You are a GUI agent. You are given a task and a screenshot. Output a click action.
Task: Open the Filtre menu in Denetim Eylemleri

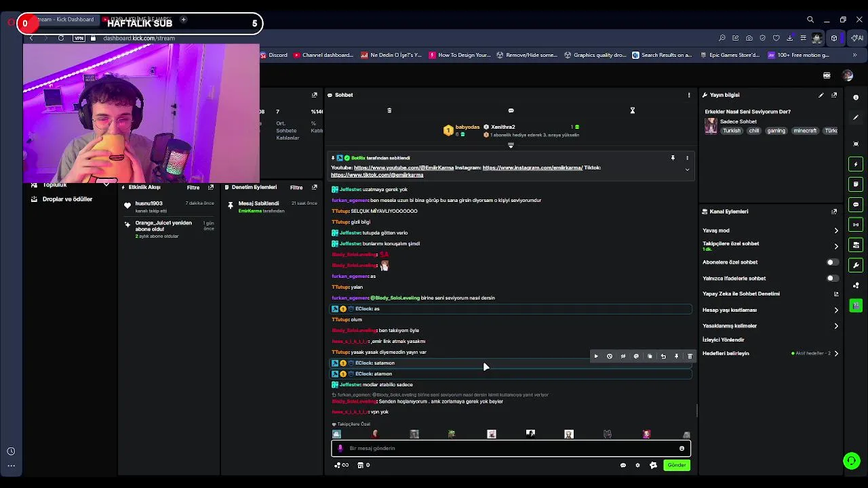point(296,188)
